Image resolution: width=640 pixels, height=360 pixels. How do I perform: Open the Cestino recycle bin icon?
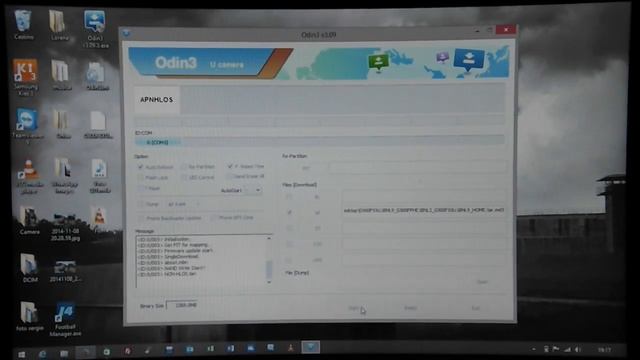(23, 25)
